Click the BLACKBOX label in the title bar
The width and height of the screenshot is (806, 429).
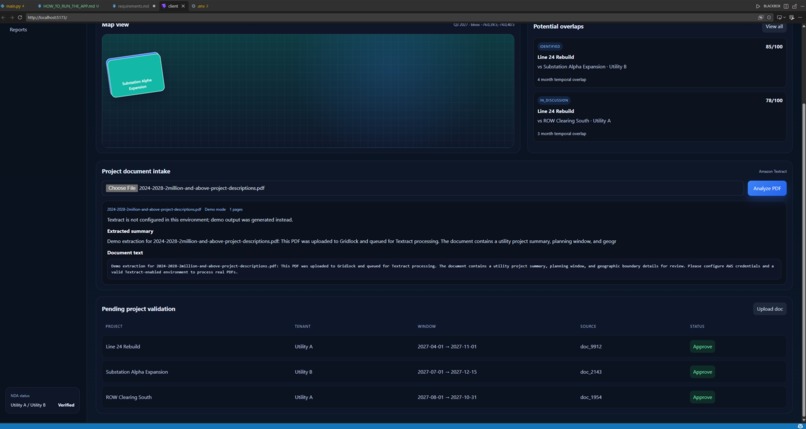(x=772, y=6)
